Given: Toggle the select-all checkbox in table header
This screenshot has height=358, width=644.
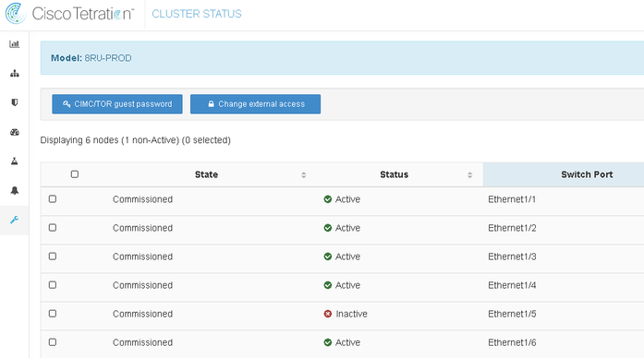Looking at the screenshot, I should [75, 174].
